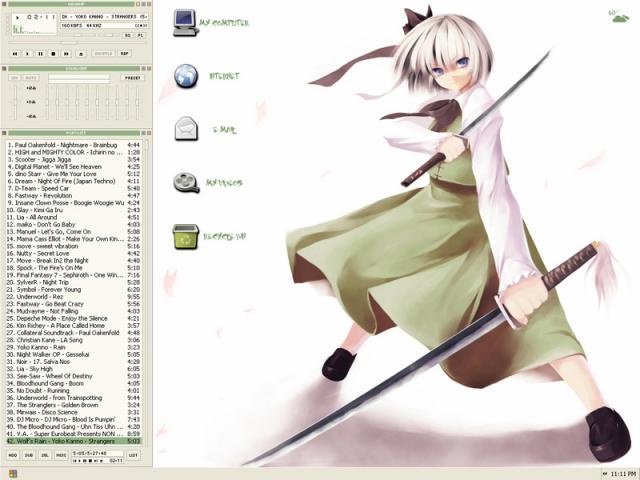Open the My Videos film reel icon
Image resolution: width=640 pixels, height=480 pixels.
tap(186, 182)
